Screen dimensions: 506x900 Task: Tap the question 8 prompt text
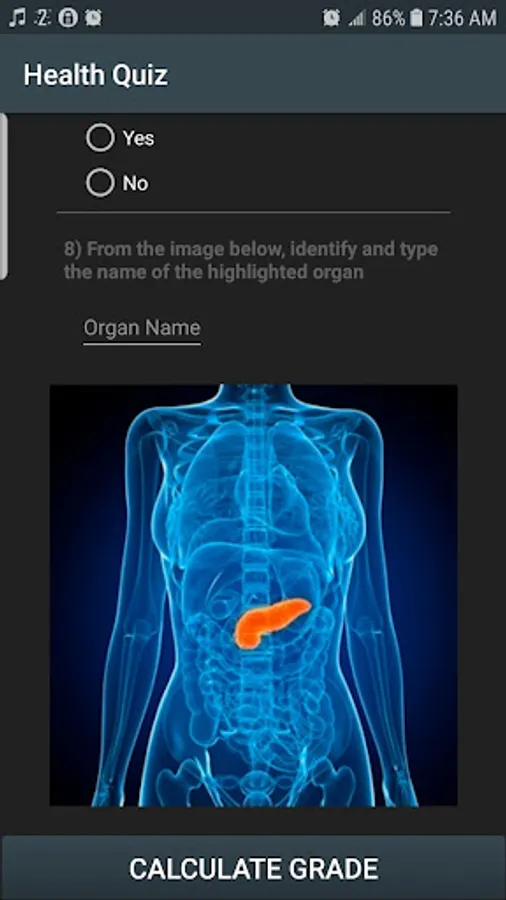(x=251, y=260)
